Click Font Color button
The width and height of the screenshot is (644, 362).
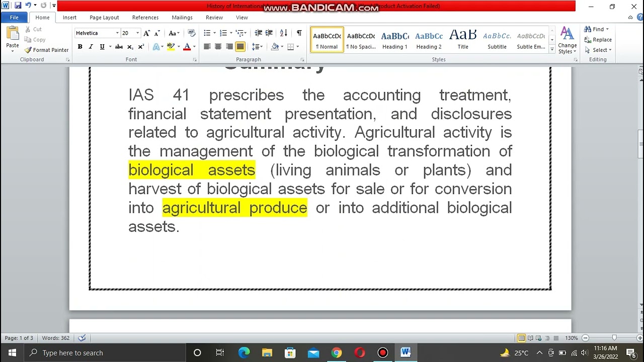pos(187,47)
